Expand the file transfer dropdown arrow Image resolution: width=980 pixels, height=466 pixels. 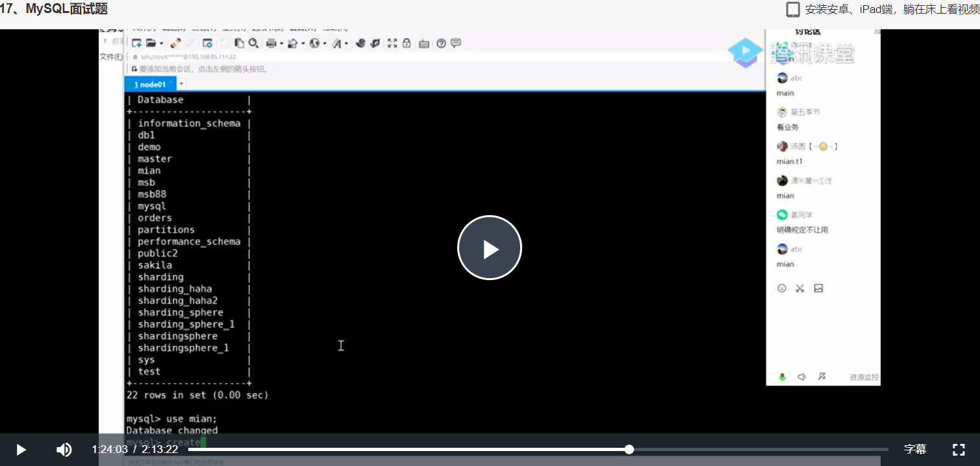[x=303, y=44]
